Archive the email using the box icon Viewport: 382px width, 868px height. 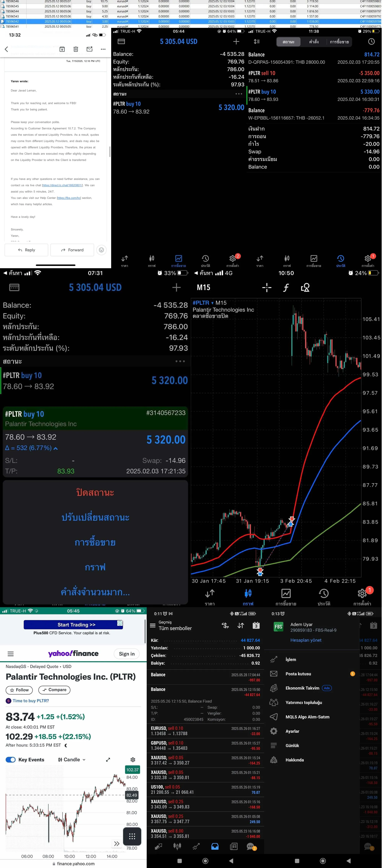[x=62, y=49]
